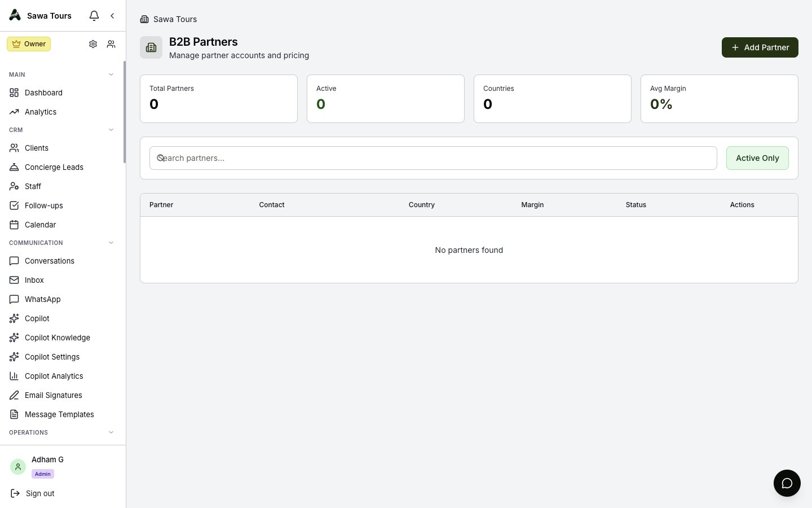Screen dimensions: 812x508
Task: Collapse the OPERATIONS section
Action: click(x=111, y=432)
